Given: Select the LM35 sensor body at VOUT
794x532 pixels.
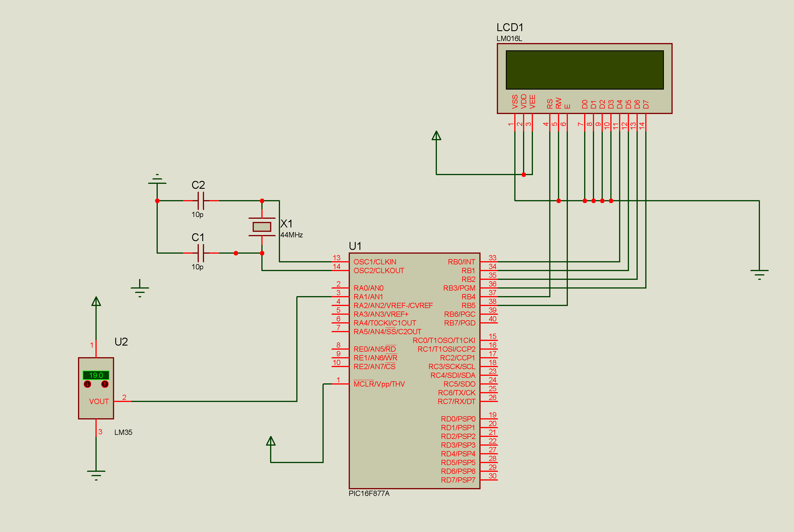Looking at the screenshot, I should point(96,388).
